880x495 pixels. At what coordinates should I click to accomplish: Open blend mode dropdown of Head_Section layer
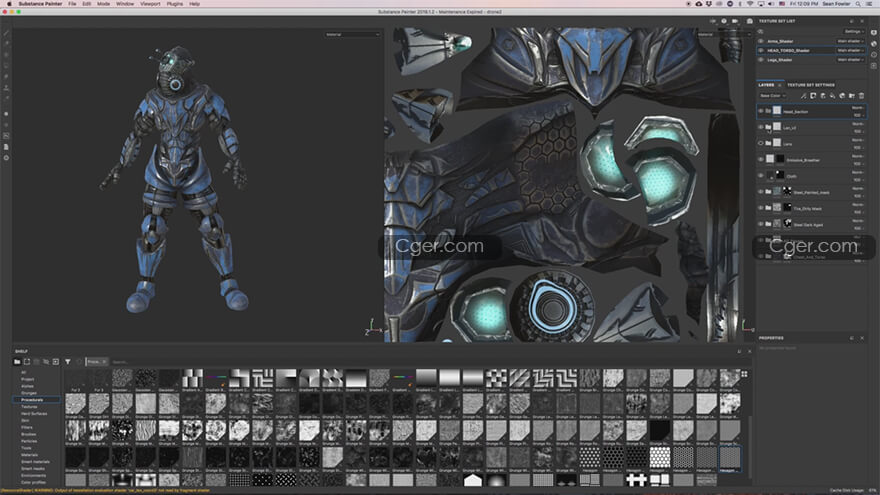click(x=858, y=108)
